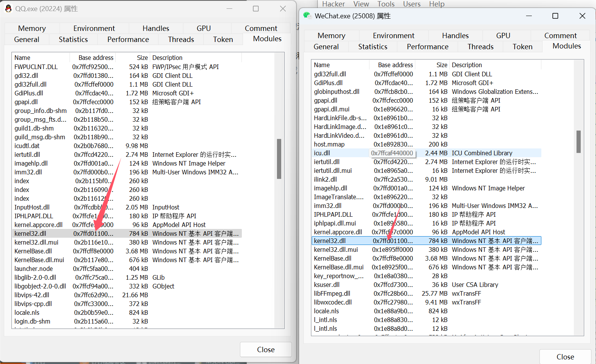Open Performance tab in WeChat.exe window
Screen dimensions: 596x364
point(428,47)
